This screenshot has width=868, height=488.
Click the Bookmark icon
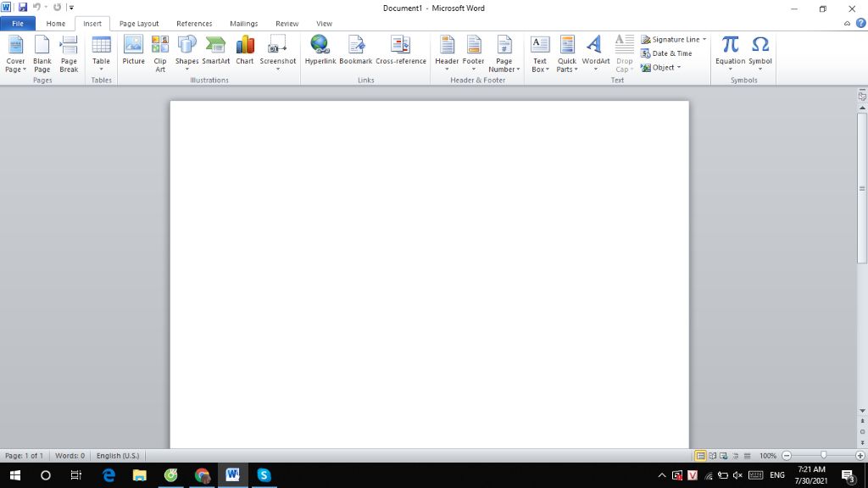[356, 51]
